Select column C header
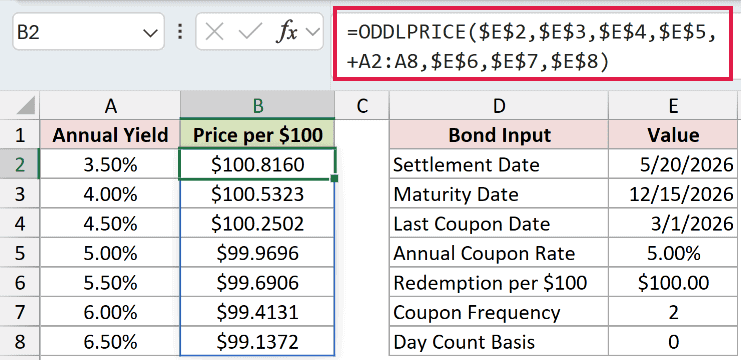The image size is (741, 360). (x=362, y=106)
